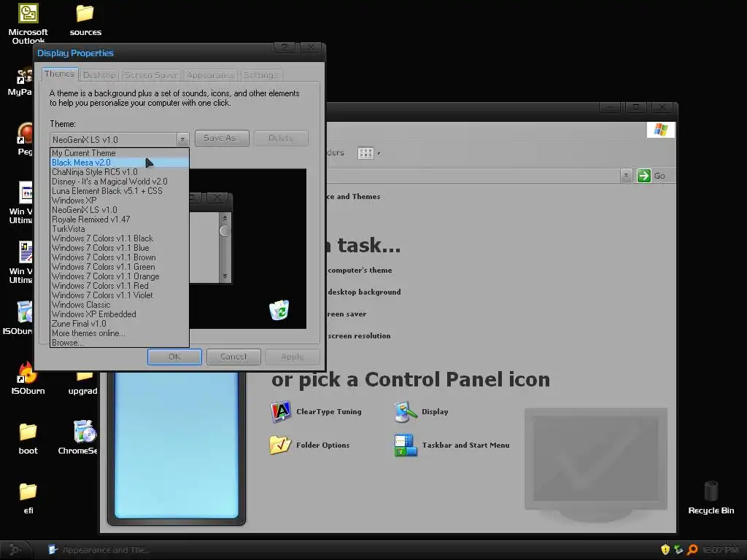Select Windows 7 Colors v1.1 Orange
The height and width of the screenshot is (560, 747).
coord(120,276)
